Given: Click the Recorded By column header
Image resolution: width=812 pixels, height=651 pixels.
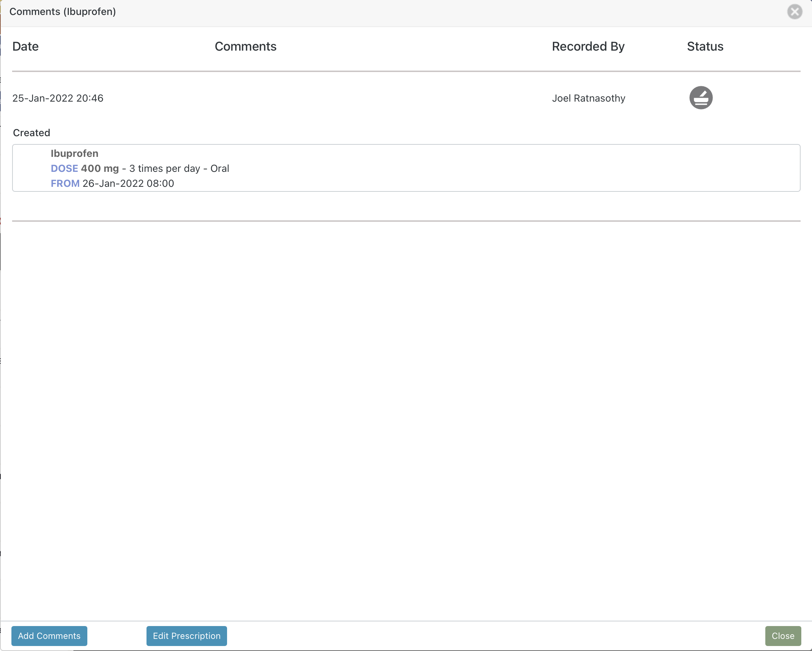Looking at the screenshot, I should (x=588, y=46).
